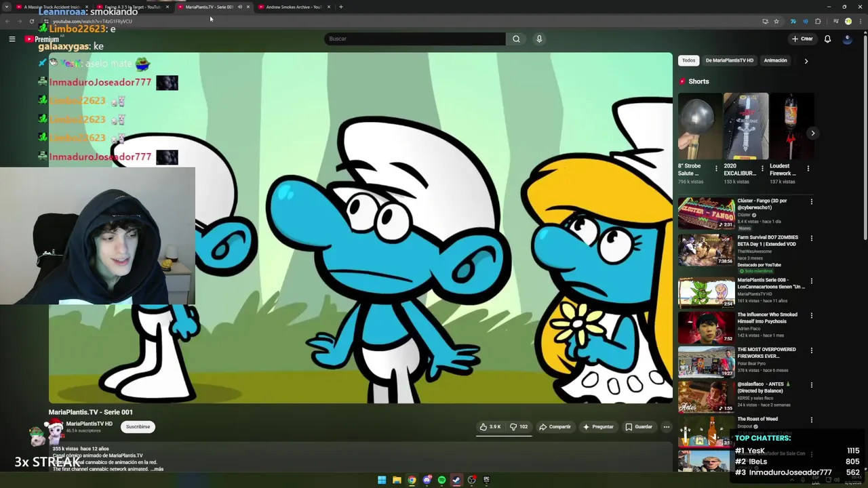Open Discord from the taskbar
868x488 pixels.
(x=427, y=480)
